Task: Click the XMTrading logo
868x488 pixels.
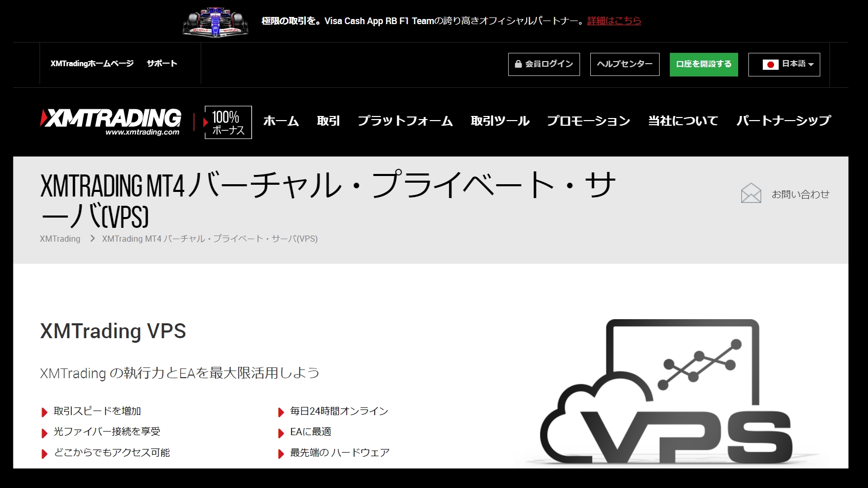Action: [x=111, y=122]
